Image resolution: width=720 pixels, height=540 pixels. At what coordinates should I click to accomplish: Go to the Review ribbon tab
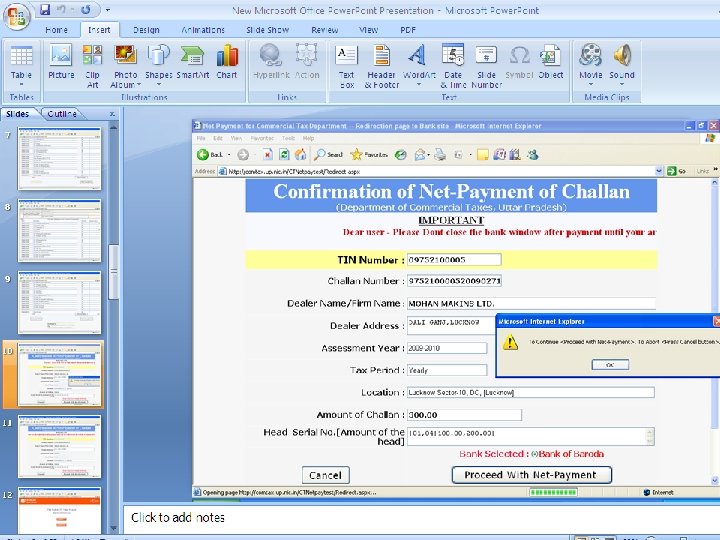point(325,30)
